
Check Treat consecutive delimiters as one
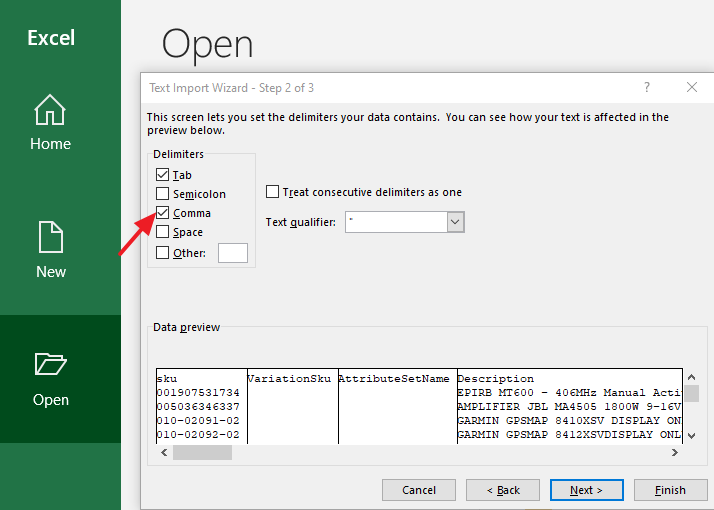point(272,191)
